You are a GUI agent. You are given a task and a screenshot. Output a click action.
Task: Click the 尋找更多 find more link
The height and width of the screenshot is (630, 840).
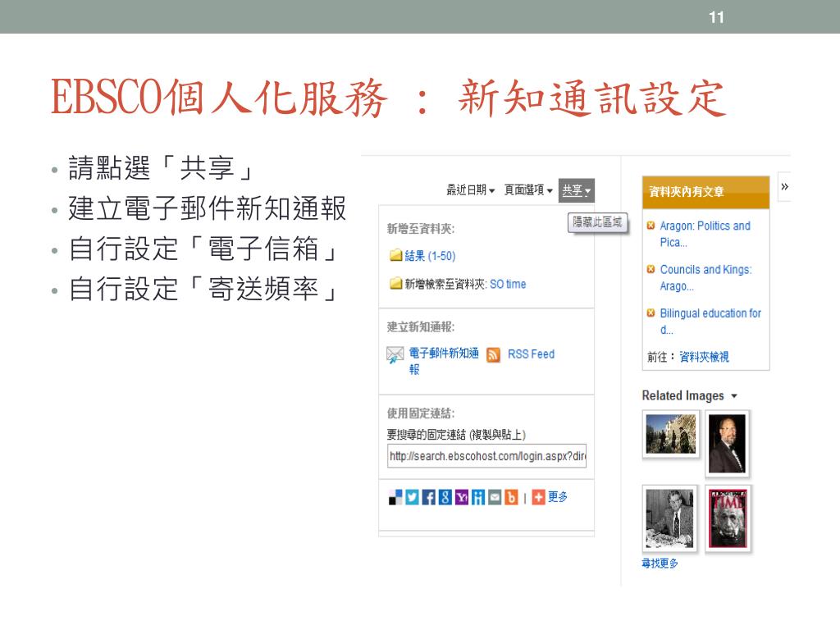[x=660, y=563]
